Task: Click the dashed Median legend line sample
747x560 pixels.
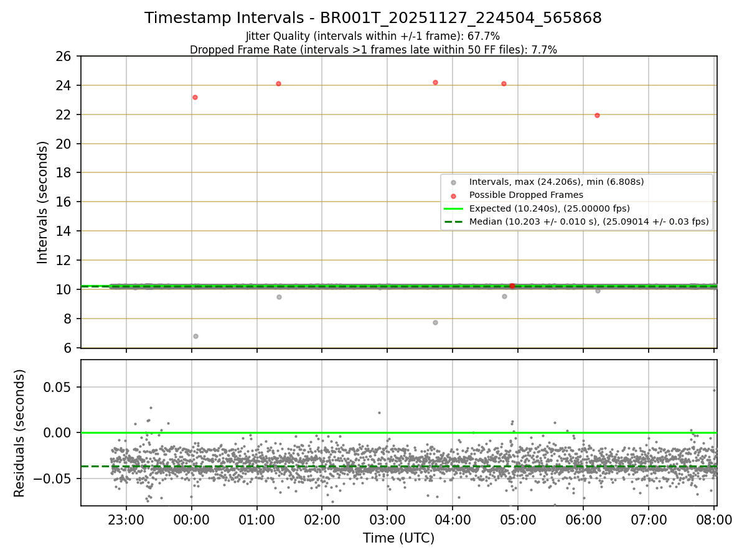Action: [x=453, y=222]
